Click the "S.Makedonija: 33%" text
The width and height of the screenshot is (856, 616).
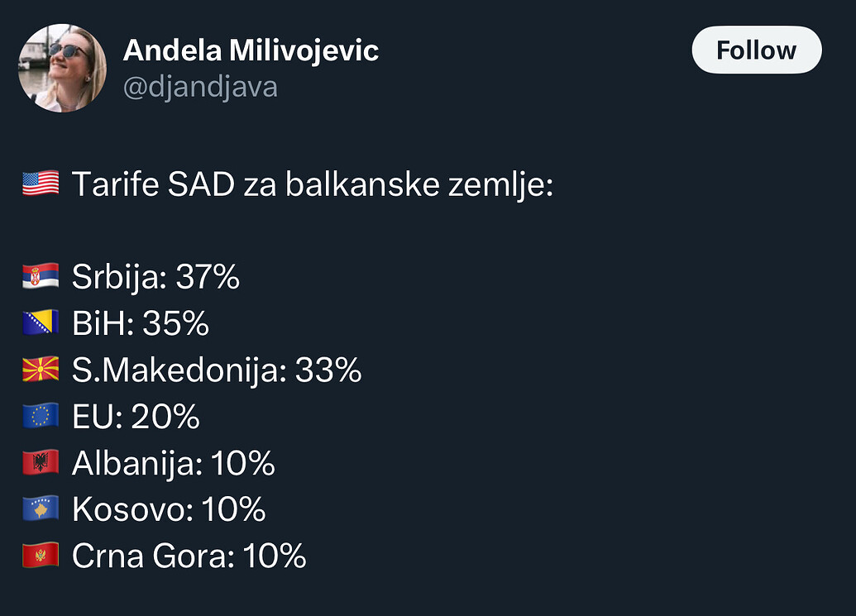click(x=217, y=370)
